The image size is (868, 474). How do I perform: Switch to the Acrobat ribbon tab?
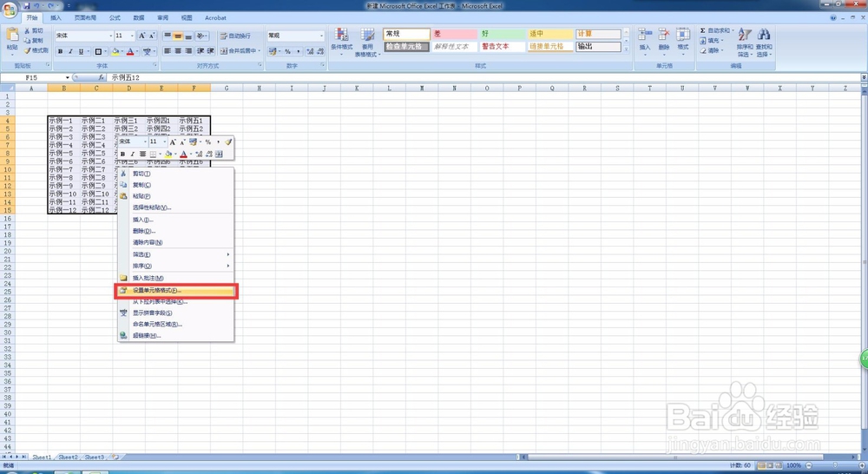point(215,17)
